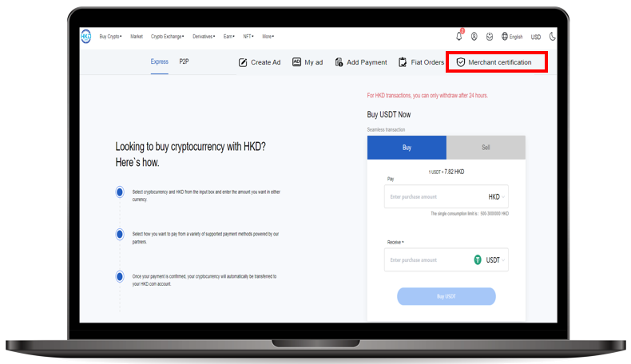
Task: Click the My ad icon
Action: 297,62
